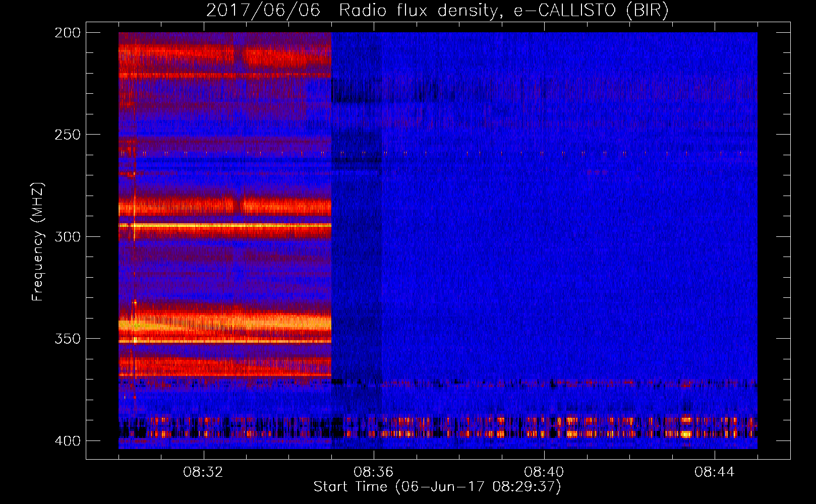816x504 pixels.
Task: Click the plot title '2017/06/06 Radio flux density, e-CALLISTO (BIR)'
Action: click(x=437, y=10)
